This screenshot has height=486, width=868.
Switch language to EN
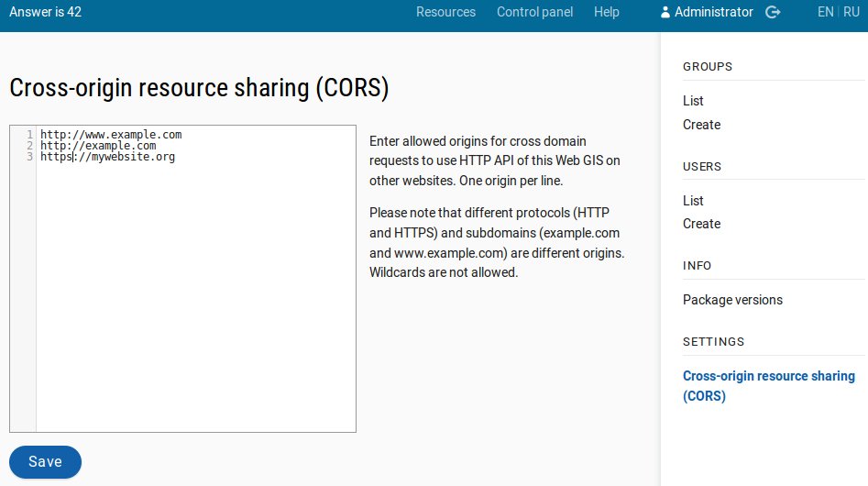tap(825, 12)
